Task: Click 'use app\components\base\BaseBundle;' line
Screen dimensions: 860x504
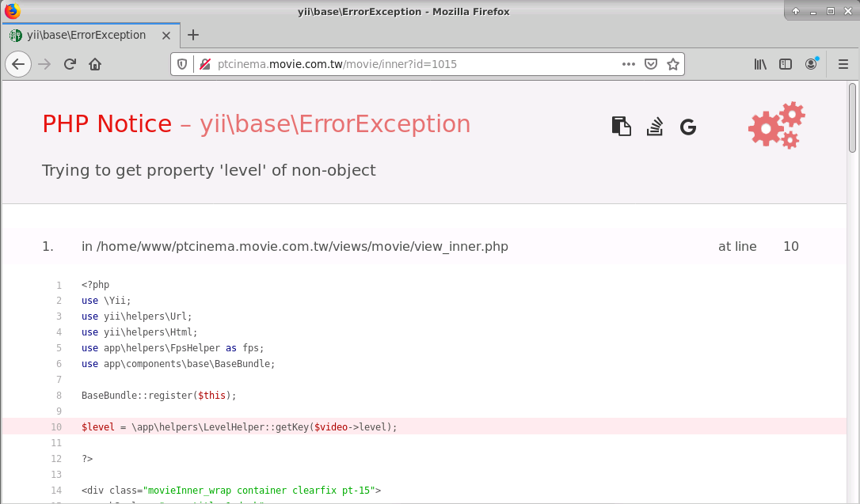Action: point(178,364)
